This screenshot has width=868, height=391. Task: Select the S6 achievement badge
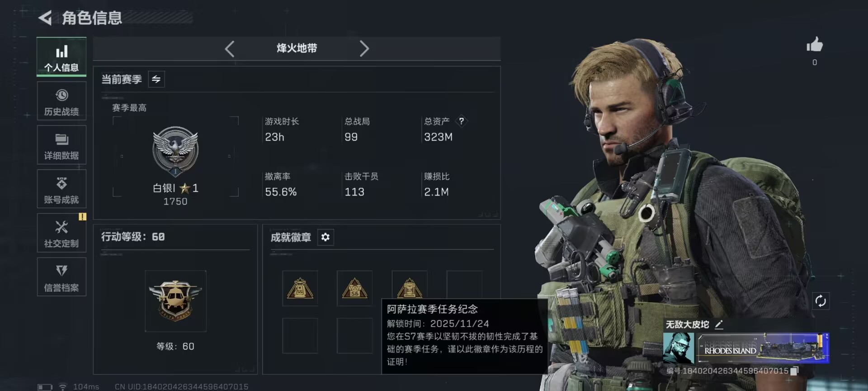coord(355,288)
